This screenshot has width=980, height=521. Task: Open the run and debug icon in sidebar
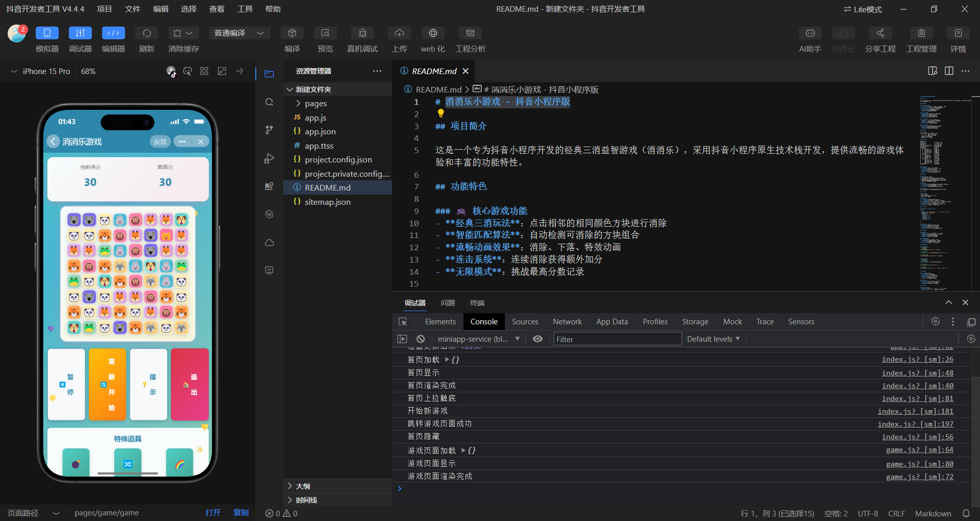tap(269, 158)
